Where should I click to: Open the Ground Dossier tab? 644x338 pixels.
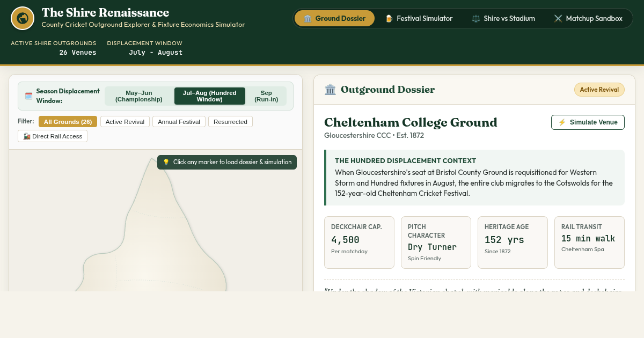[x=334, y=18]
